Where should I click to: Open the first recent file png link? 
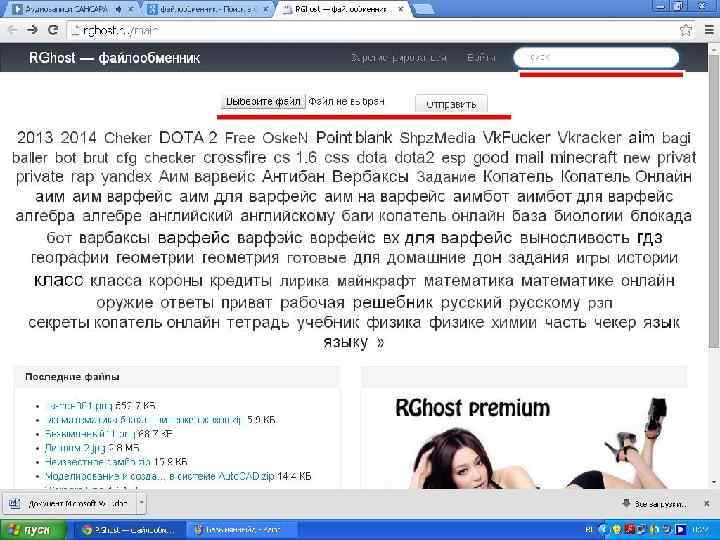click(79, 406)
